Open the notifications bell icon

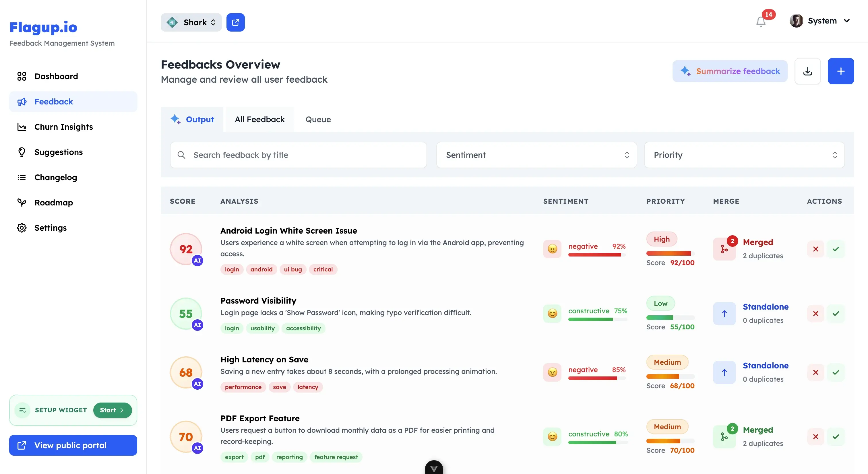[761, 22]
